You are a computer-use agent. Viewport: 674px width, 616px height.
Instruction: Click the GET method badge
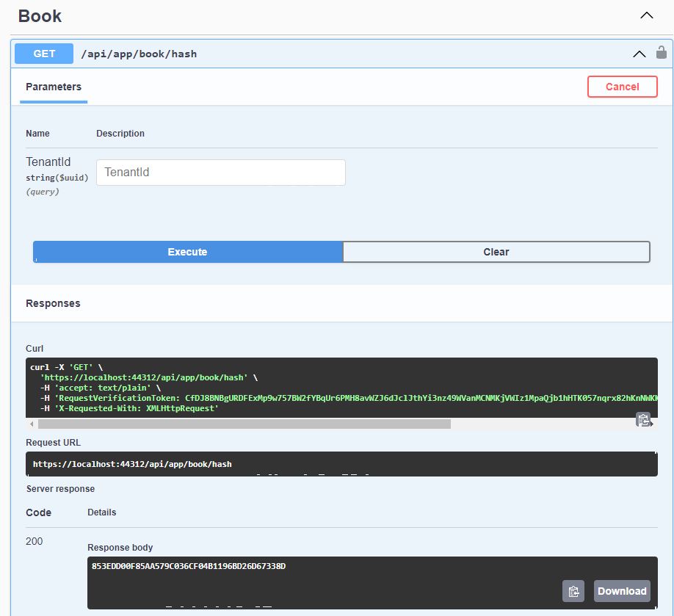point(44,54)
